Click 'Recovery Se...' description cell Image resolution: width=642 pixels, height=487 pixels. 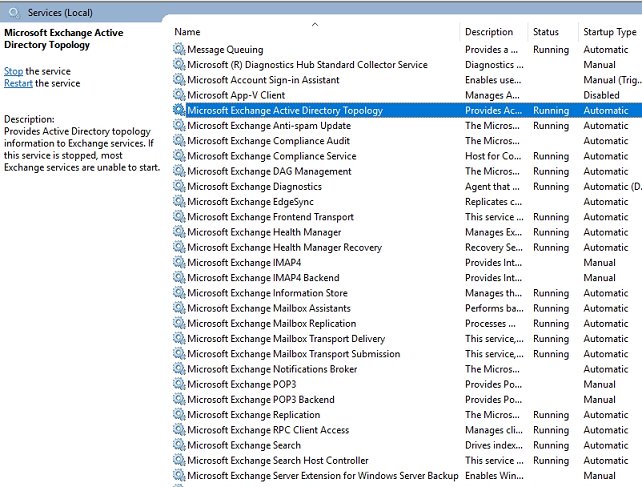pyautogui.click(x=494, y=247)
